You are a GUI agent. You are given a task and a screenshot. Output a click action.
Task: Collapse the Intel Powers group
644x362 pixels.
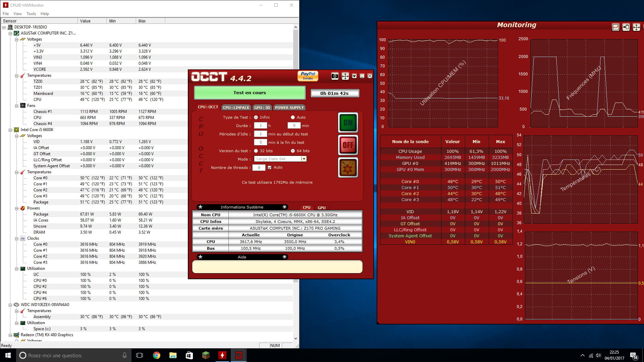pyautogui.click(x=16, y=208)
